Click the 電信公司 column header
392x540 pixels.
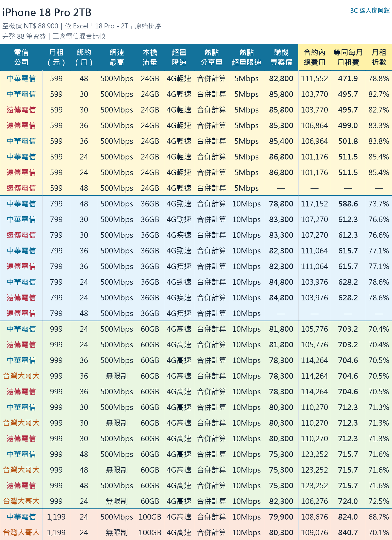click(21, 57)
